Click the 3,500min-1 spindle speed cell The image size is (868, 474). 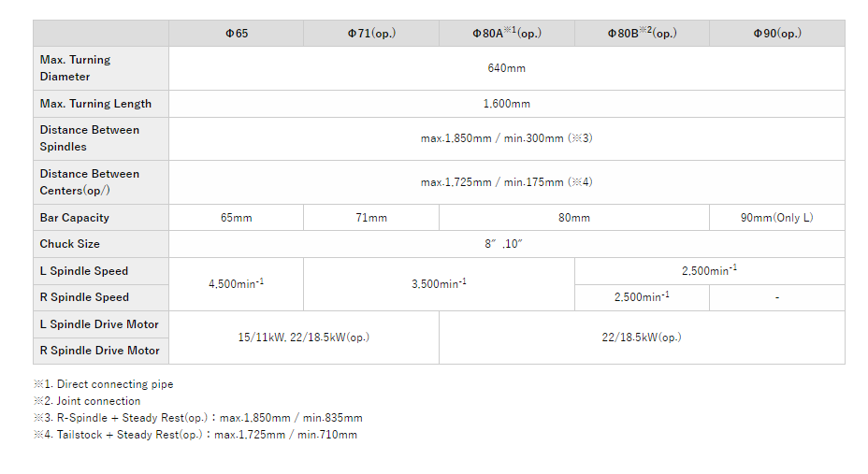coord(439,283)
